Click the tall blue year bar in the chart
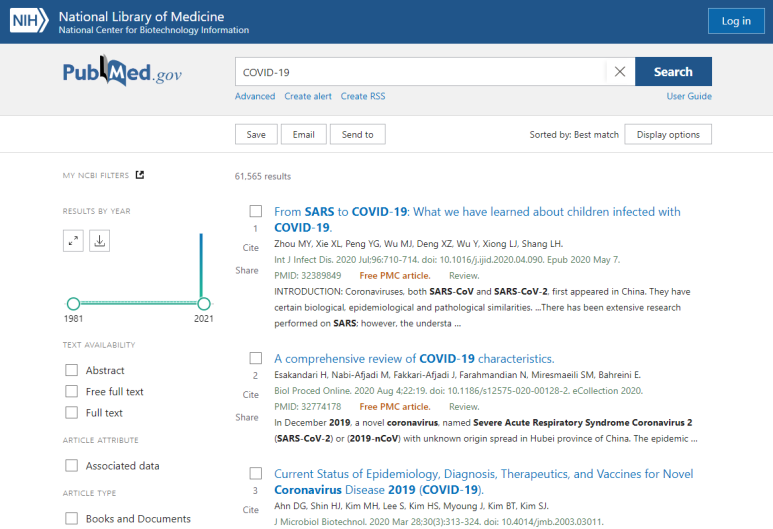 pyautogui.click(x=201, y=265)
